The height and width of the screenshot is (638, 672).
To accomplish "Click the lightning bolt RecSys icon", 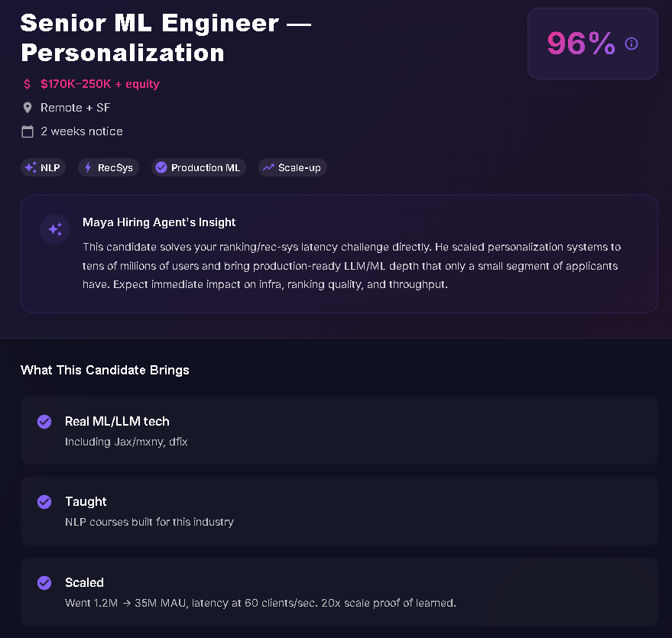I will tap(88, 167).
